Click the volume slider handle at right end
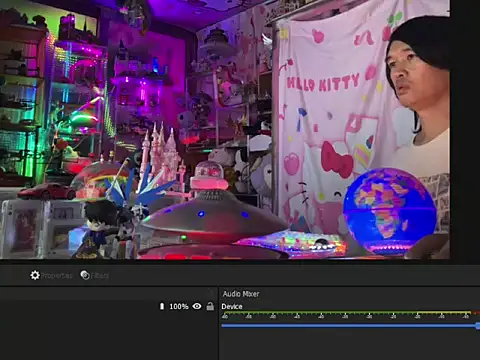The image size is (480, 360). [478, 326]
